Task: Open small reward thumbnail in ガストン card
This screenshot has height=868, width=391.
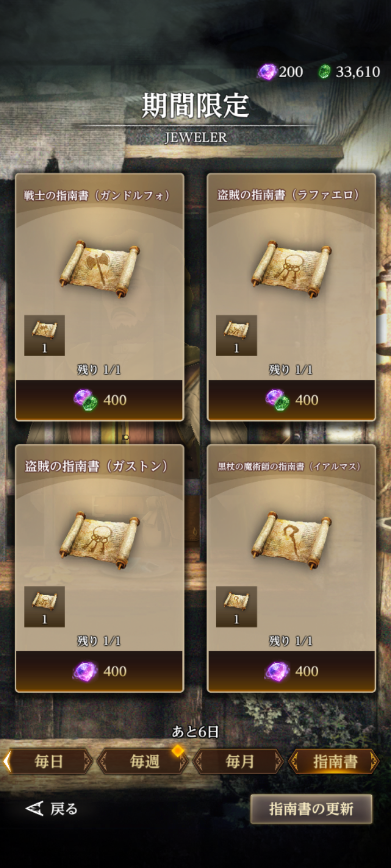Action: coord(45,607)
